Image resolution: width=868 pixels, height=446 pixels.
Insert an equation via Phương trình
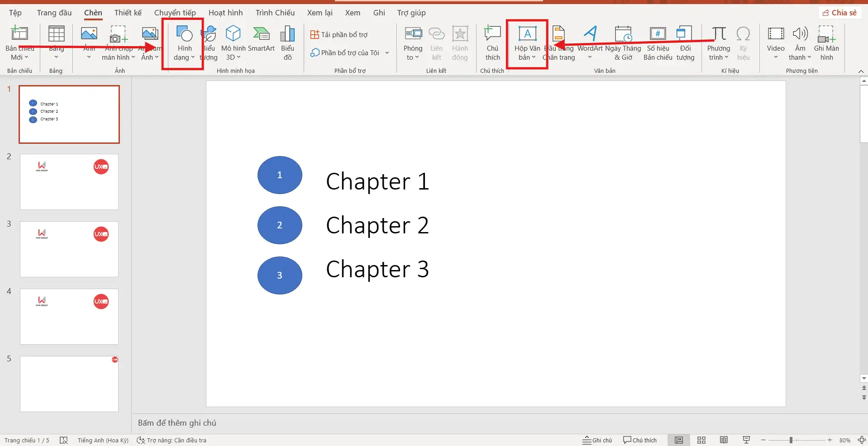[x=719, y=43]
